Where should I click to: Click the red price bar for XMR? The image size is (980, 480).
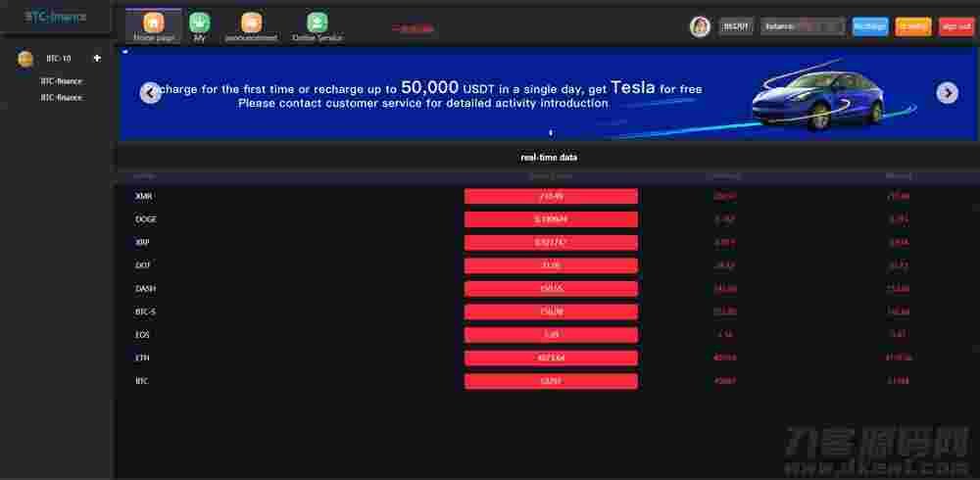[x=551, y=196]
